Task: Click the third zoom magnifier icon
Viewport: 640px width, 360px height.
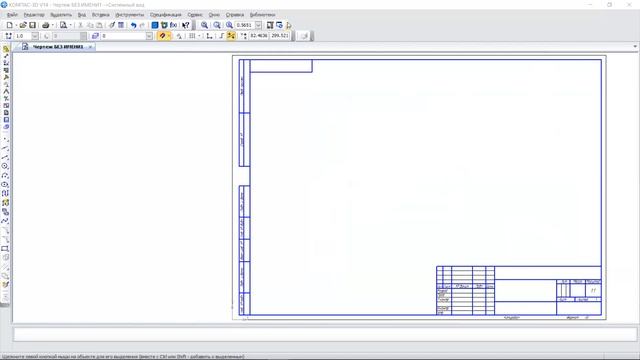Action: click(x=230, y=25)
